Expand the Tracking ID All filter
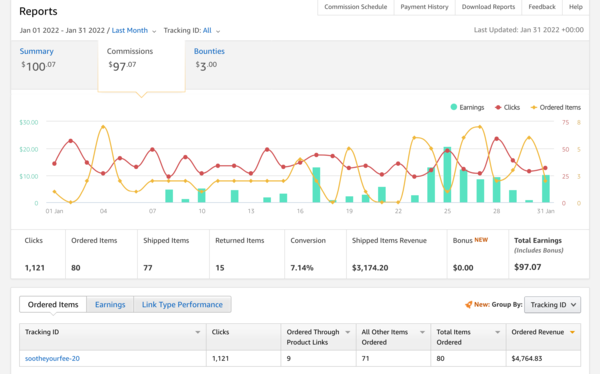The width and height of the screenshot is (600, 374). pyautogui.click(x=211, y=31)
